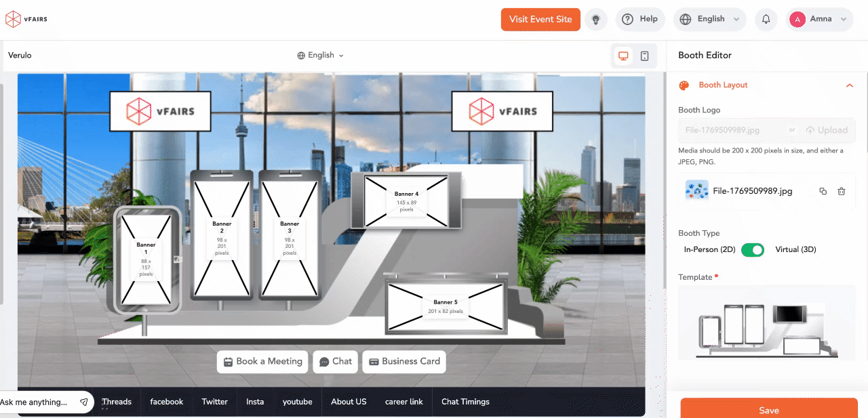Click the Amna avatar circle
Viewport: 868px width, 418px height.
(x=797, y=20)
